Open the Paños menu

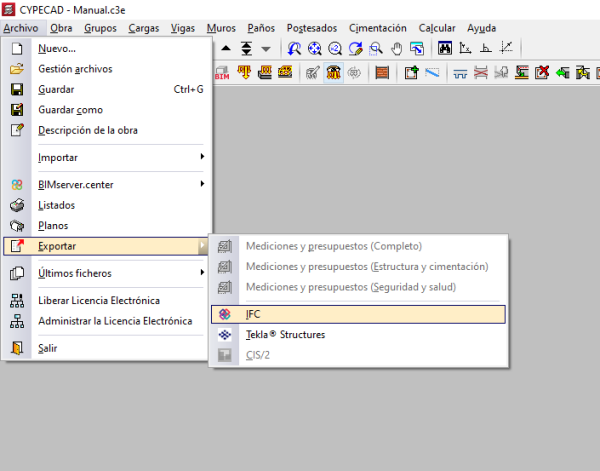261,28
